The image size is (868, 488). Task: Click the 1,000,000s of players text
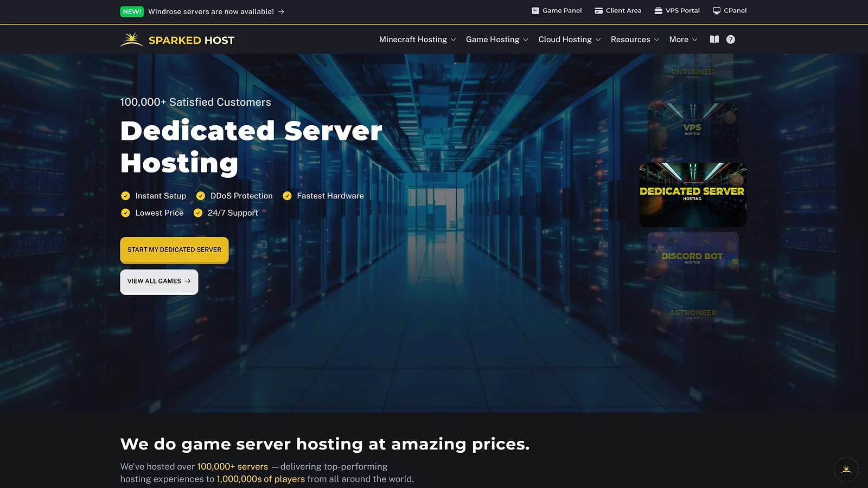pos(260,479)
